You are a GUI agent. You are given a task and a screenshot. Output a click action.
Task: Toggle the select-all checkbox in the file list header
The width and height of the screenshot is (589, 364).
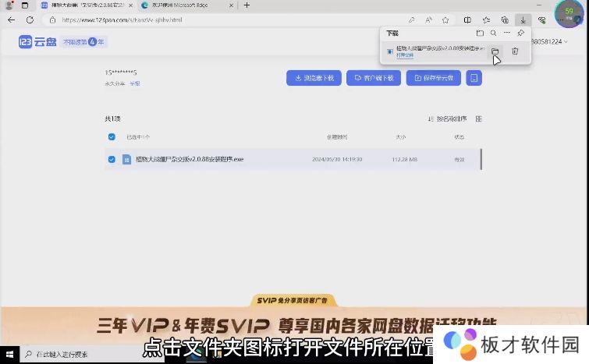tap(112, 136)
